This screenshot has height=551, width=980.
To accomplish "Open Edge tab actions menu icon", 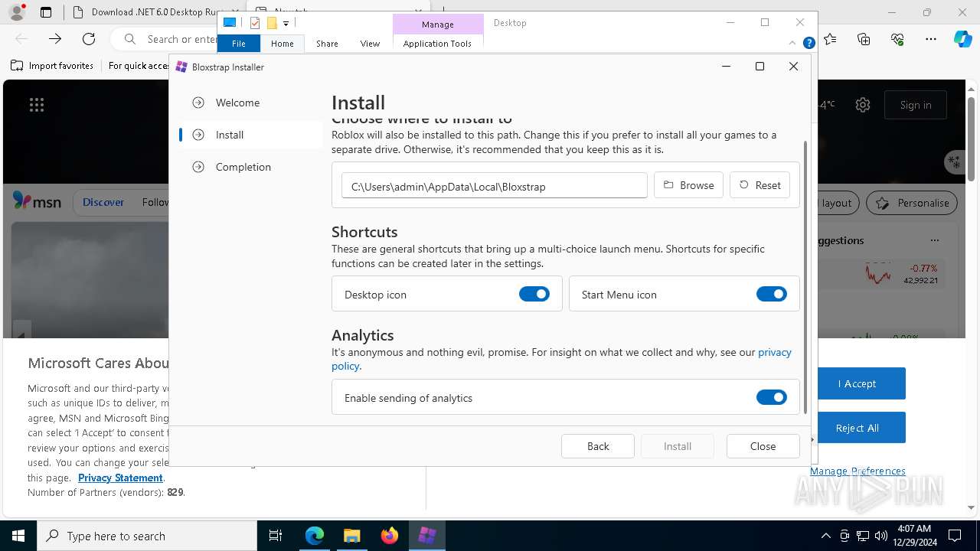I will [x=46, y=12].
